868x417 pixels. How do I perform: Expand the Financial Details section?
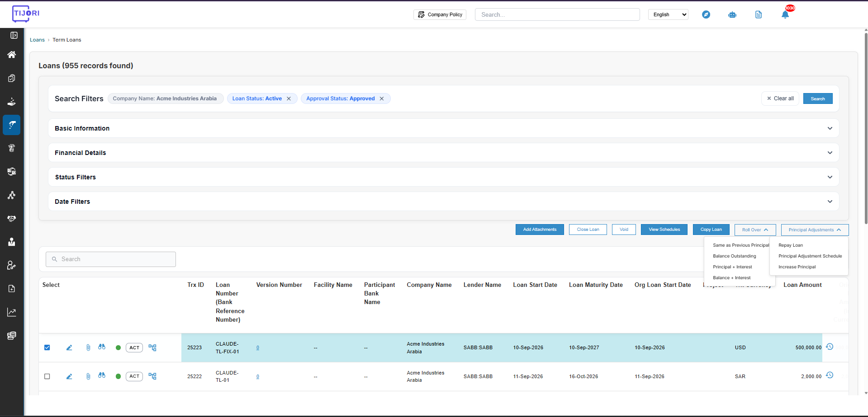443,153
